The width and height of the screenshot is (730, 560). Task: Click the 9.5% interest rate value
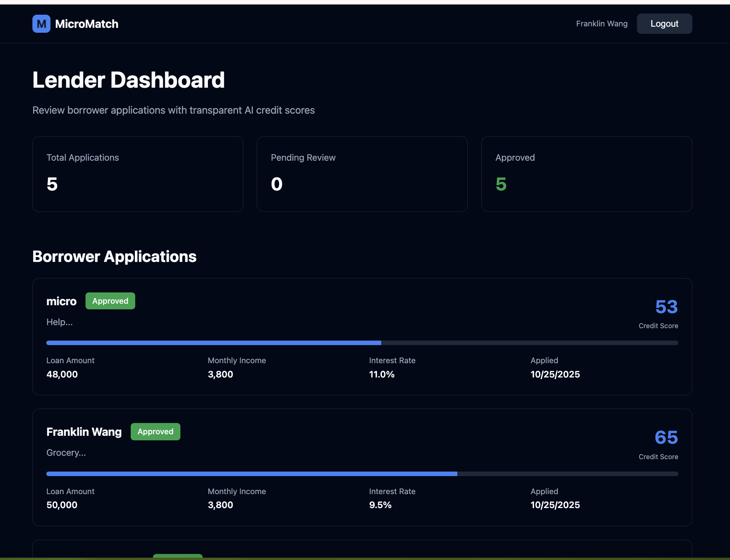click(380, 505)
